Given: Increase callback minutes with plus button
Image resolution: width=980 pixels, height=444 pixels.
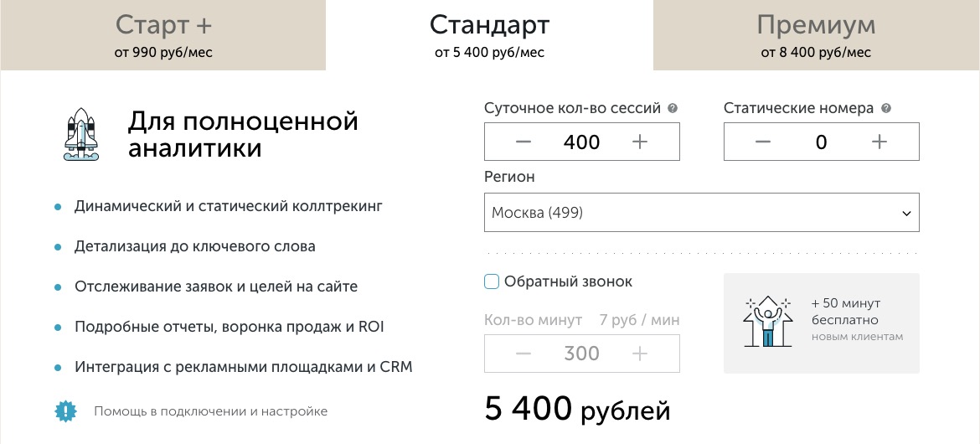Looking at the screenshot, I should [639, 354].
